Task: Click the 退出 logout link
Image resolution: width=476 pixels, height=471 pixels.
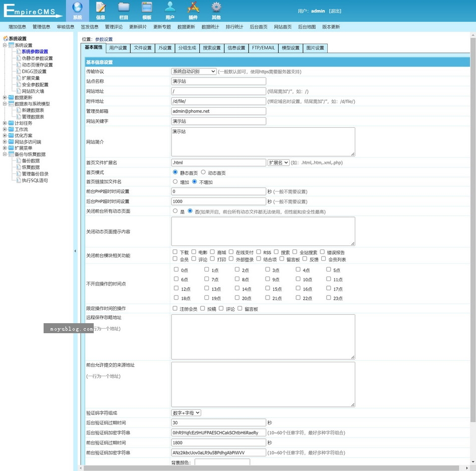Action: [x=335, y=11]
